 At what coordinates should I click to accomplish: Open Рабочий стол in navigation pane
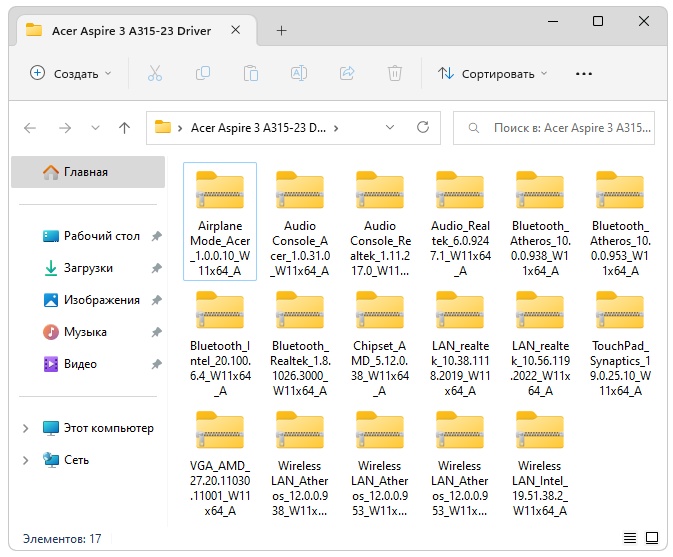tap(101, 236)
